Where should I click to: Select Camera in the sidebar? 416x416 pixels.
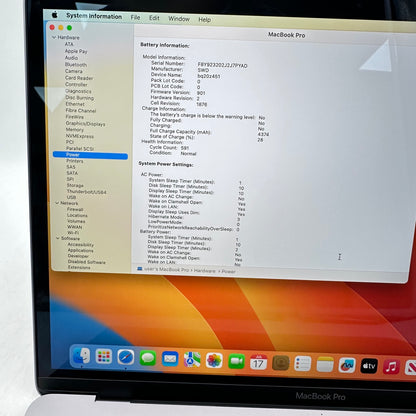tap(74, 71)
